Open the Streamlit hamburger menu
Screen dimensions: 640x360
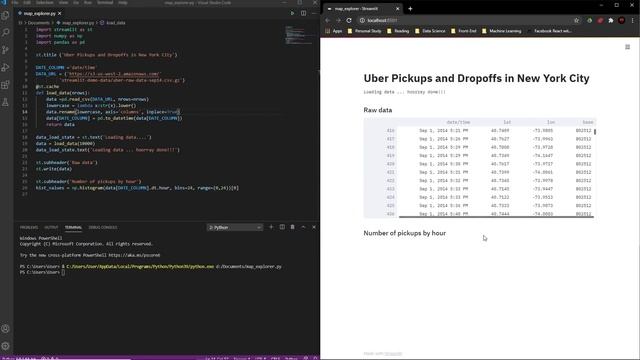627,47
